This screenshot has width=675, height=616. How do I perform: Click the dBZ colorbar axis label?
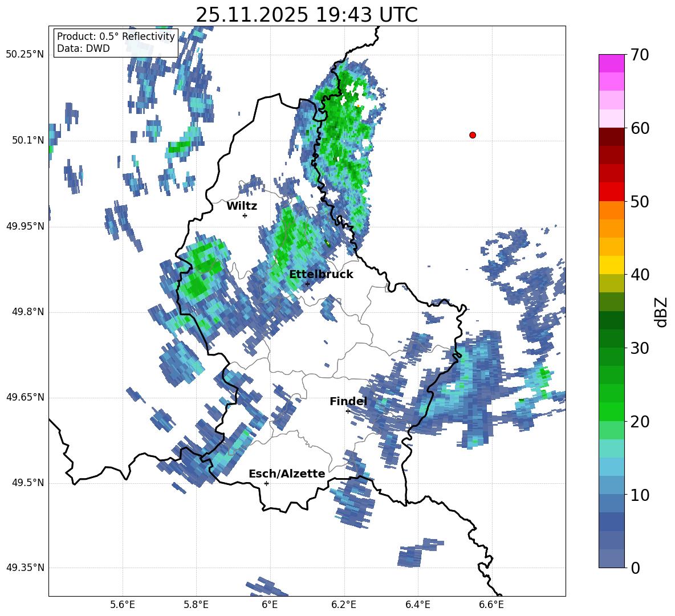pyautogui.click(x=661, y=312)
